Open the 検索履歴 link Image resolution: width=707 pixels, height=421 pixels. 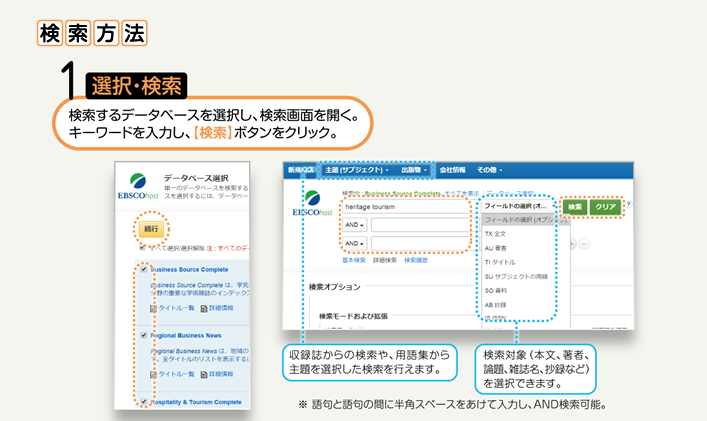click(416, 261)
